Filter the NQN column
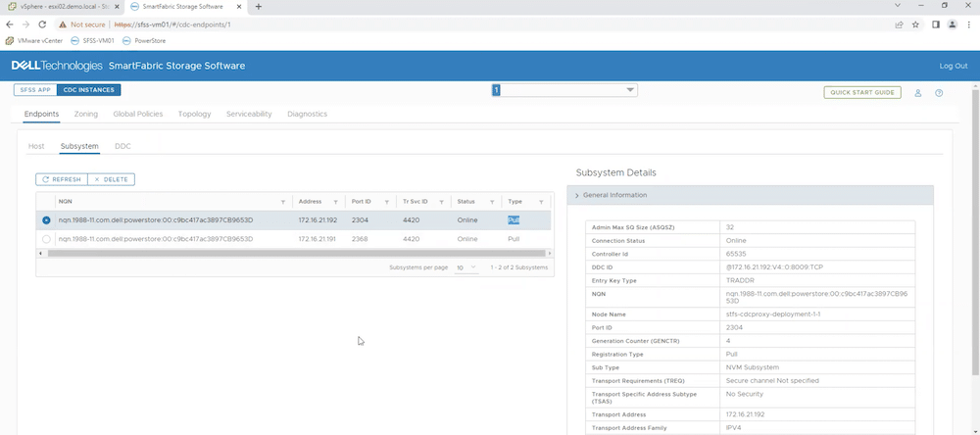 tap(283, 202)
